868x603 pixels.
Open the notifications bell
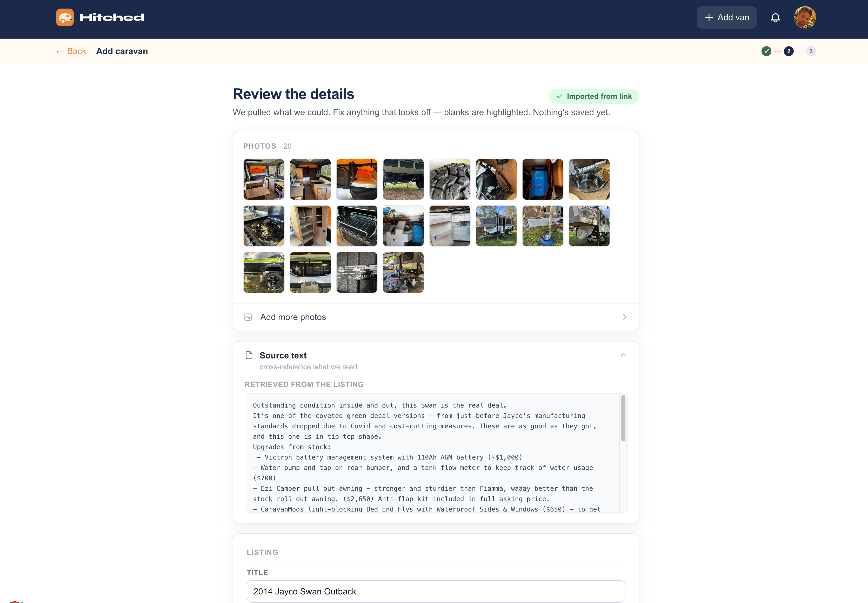[775, 17]
